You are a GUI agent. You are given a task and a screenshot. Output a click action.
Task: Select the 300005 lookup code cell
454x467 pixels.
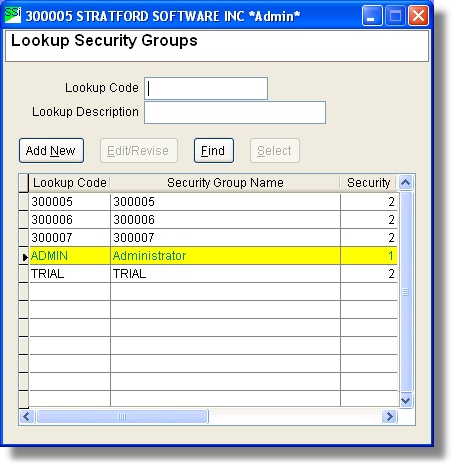[70, 202]
